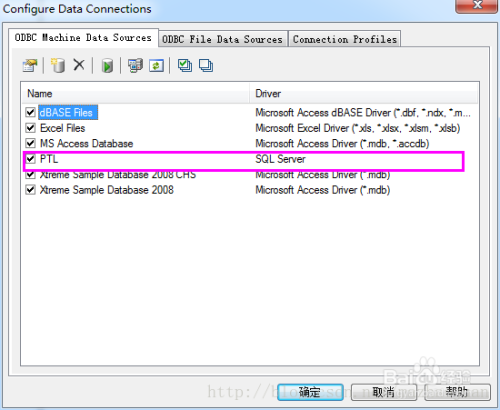Uncheck the dBASE Files checkbox

click(x=30, y=112)
